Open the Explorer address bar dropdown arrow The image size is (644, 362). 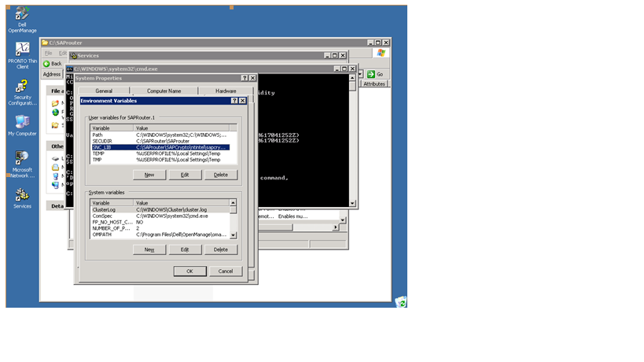360,74
